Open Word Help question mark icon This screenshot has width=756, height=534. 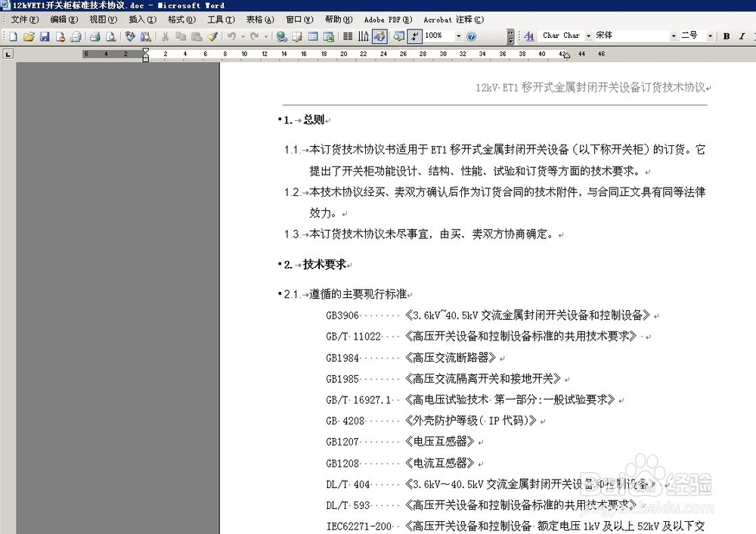tap(472, 36)
